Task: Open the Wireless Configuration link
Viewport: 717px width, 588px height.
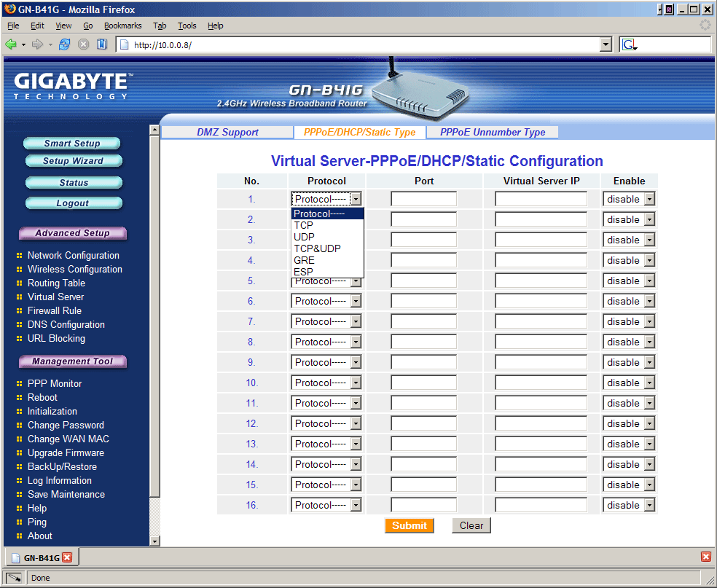Action: (75, 269)
